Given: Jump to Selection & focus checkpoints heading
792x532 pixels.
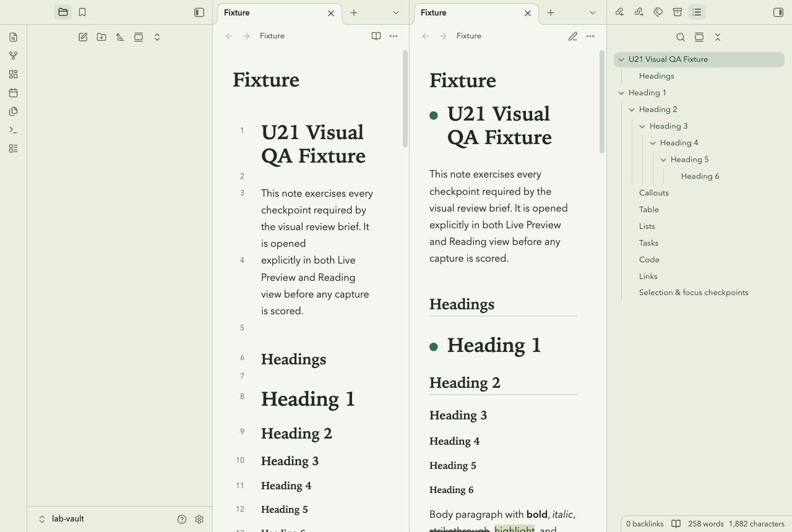Looking at the screenshot, I should click(694, 293).
